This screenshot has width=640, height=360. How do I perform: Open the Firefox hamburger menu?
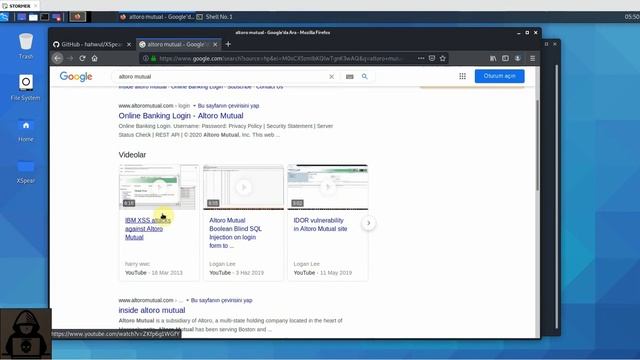pyautogui.click(x=533, y=58)
